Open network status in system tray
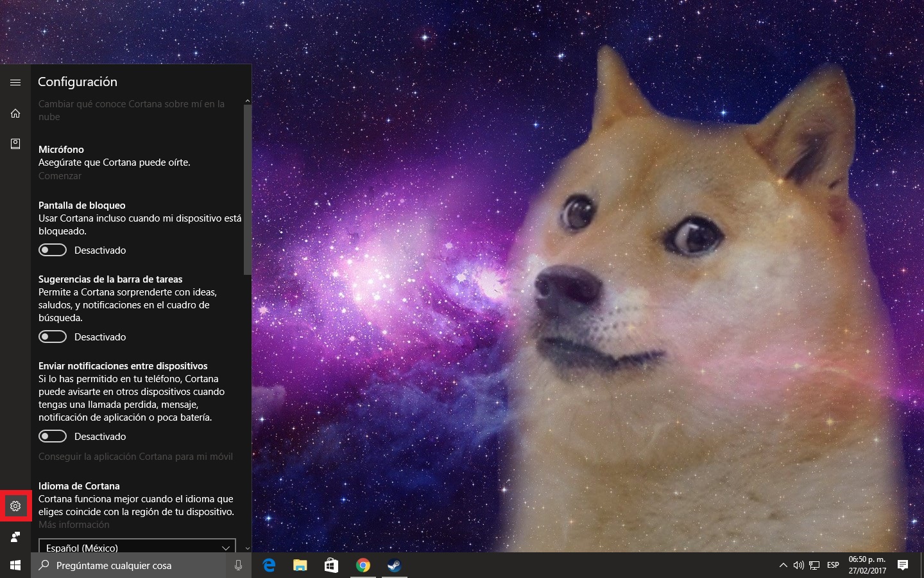924x578 pixels. (814, 565)
